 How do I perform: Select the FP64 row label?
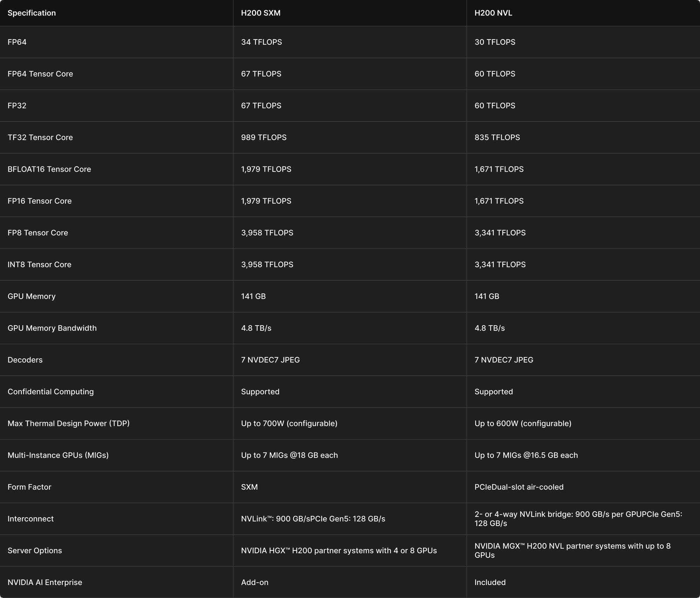tap(17, 42)
